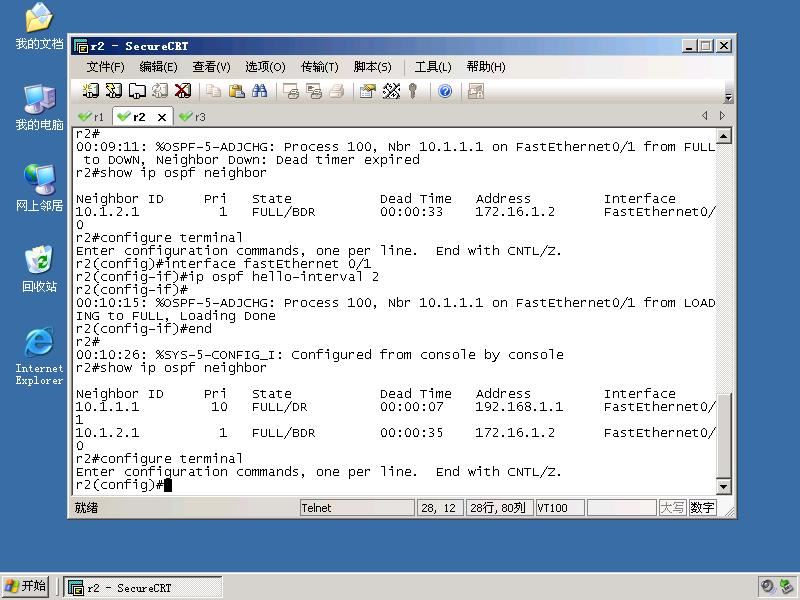Open the 传输(T) menu
800x600 pixels.
(320, 67)
